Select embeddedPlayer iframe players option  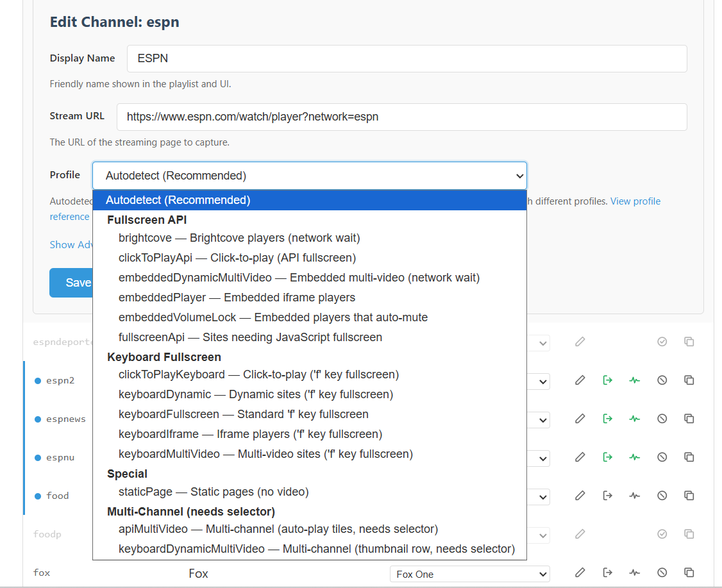[310, 298]
